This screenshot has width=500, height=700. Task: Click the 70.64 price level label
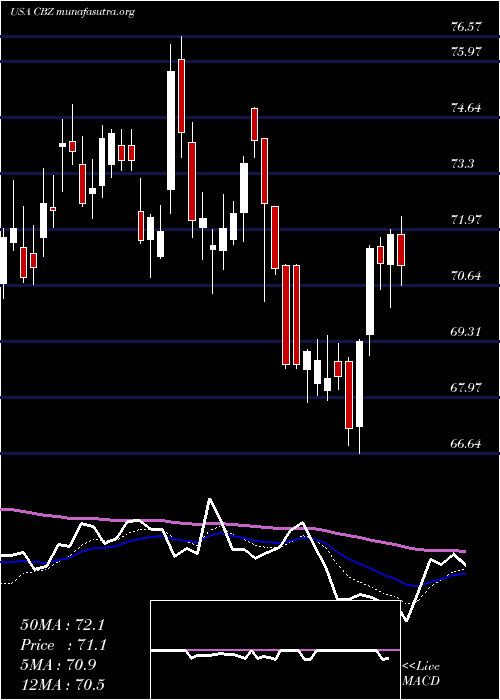coord(466,276)
